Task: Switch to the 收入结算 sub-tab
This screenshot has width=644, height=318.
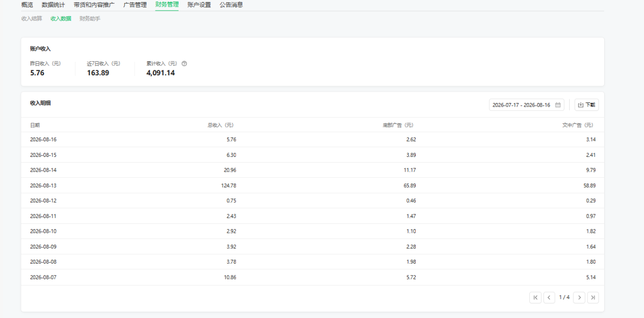Action: tap(32, 18)
